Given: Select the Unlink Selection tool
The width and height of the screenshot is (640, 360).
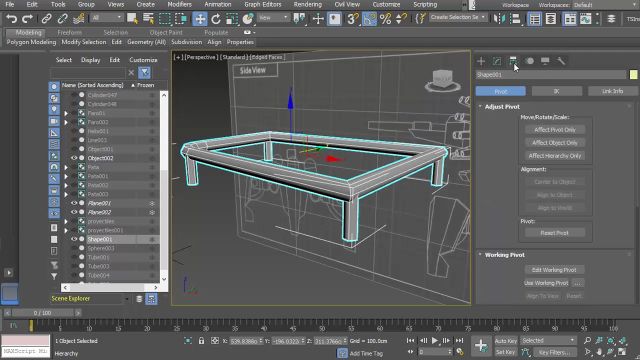Looking at the screenshot, I should coord(62,19).
